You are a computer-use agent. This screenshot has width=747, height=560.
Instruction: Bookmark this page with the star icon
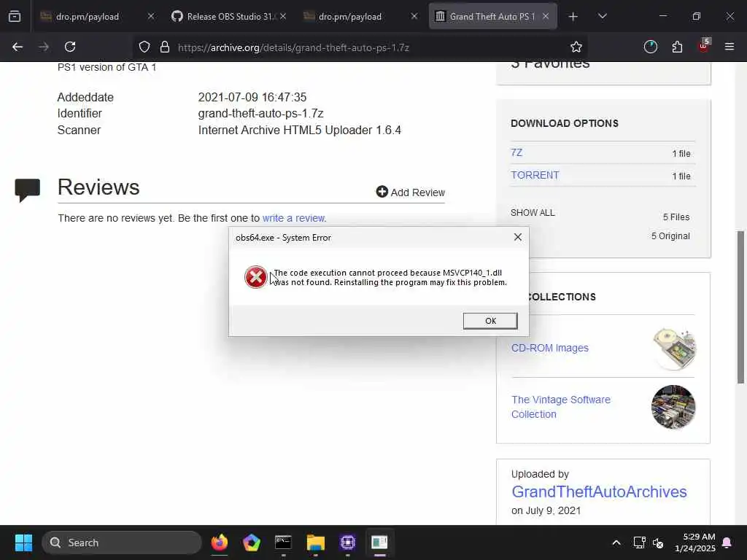(576, 47)
